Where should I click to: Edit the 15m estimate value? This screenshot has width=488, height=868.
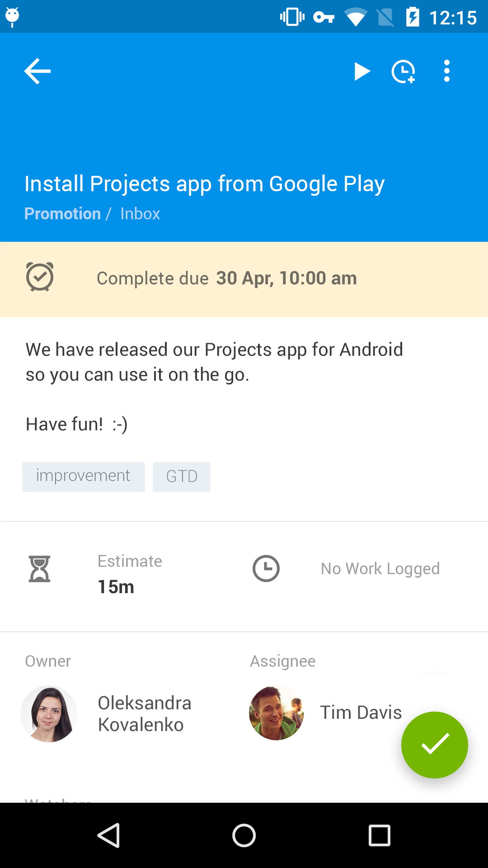116,587
